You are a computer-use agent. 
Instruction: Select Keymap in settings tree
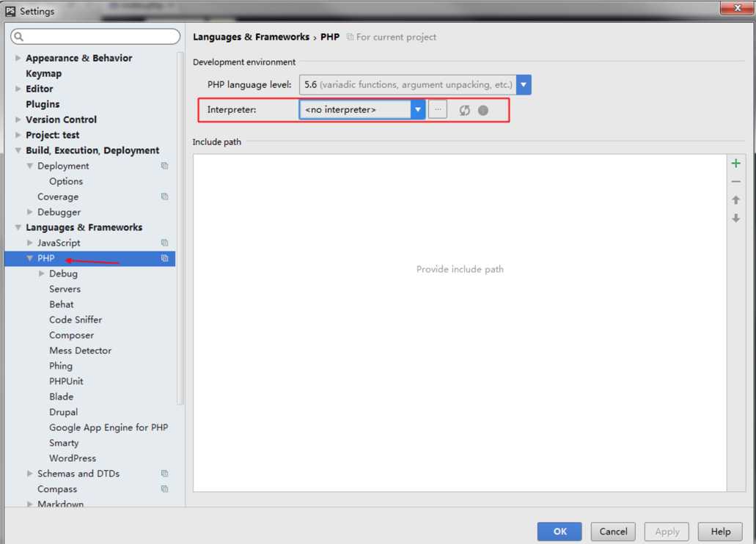click(44, 73)
